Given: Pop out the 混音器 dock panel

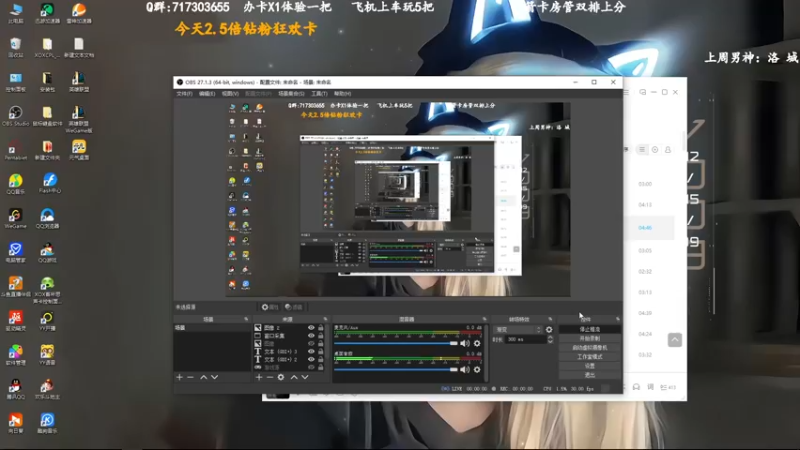Looking at the screenshot, I should coord(485,319).
